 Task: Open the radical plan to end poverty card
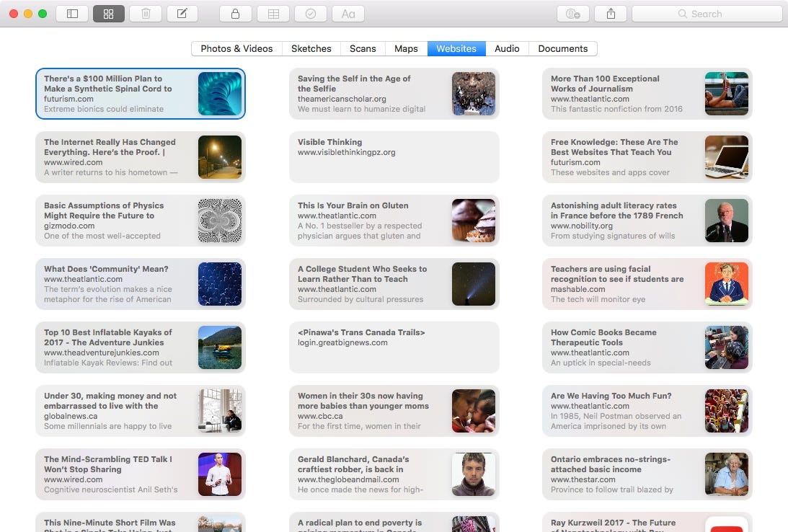(x=394, y=523)
